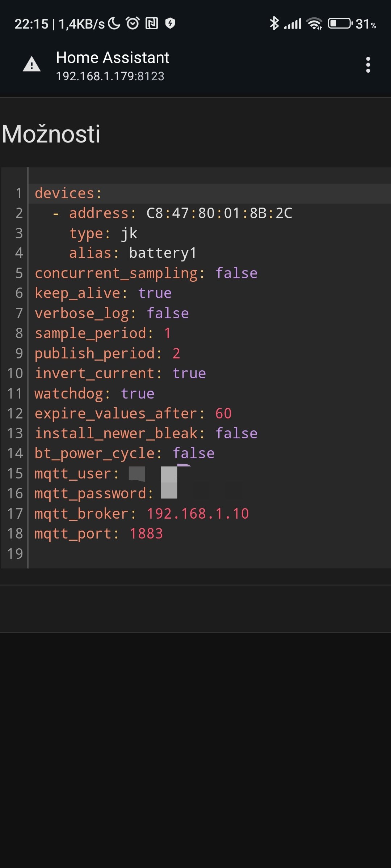The width and height of the screenshot is (391, 868).
Task: Click the alias battery1 value
Action: 163,253
